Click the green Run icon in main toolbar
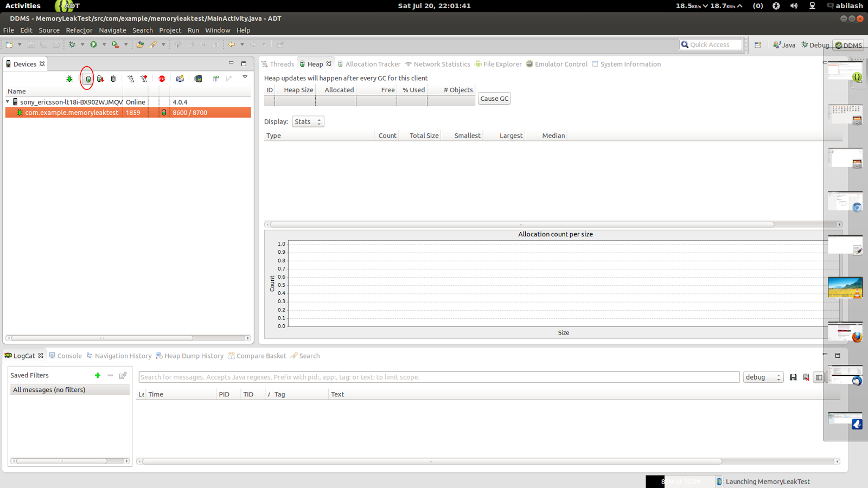This screenshot has height=488, width=868. (94, 44)
